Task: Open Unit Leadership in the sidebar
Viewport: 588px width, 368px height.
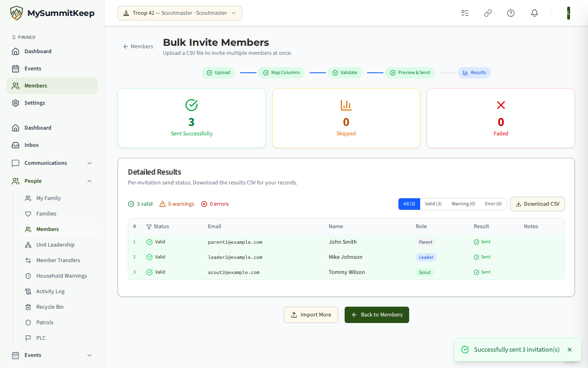Action: tap(59, 245)
